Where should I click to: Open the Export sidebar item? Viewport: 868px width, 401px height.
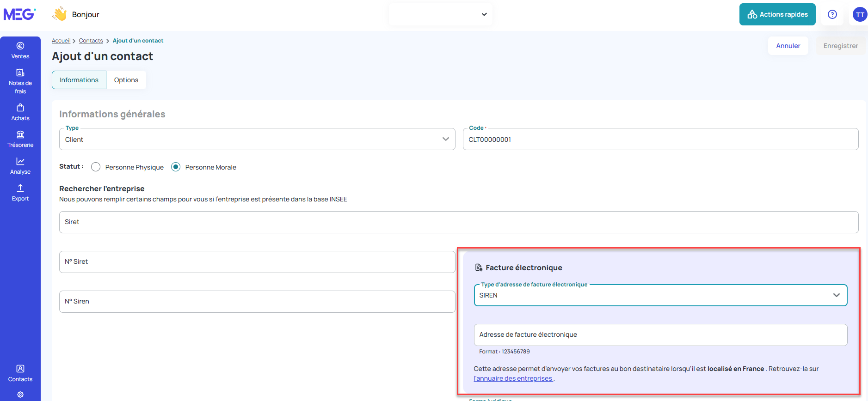point(20,193)
